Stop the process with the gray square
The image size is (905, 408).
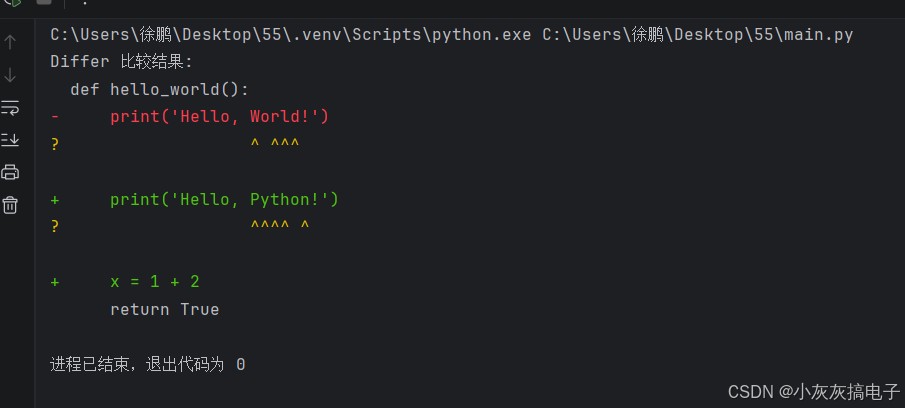tap(44, 2)
